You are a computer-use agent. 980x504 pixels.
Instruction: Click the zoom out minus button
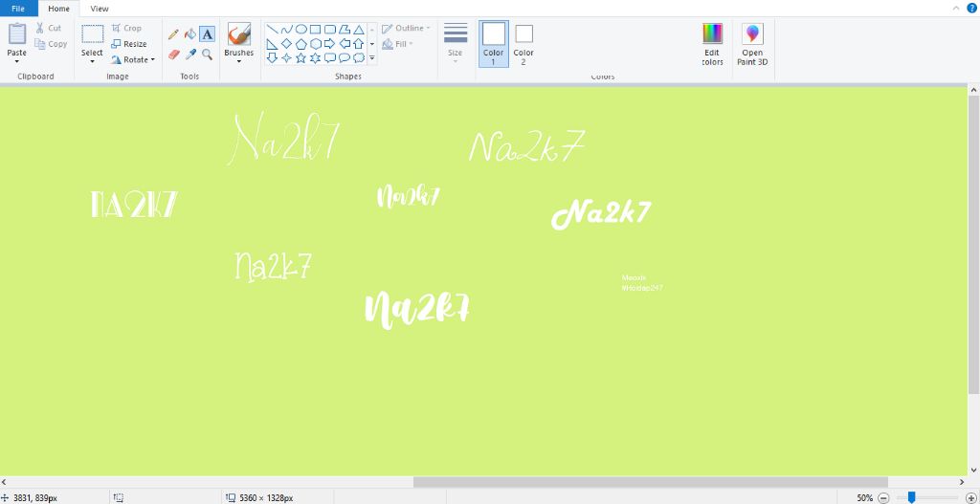coord(883,497)
